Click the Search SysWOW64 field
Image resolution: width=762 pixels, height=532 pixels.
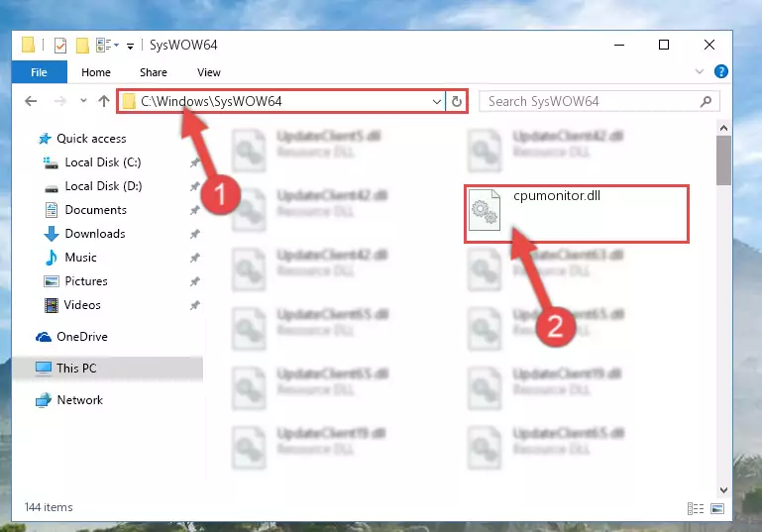click(x=599, y=101)
